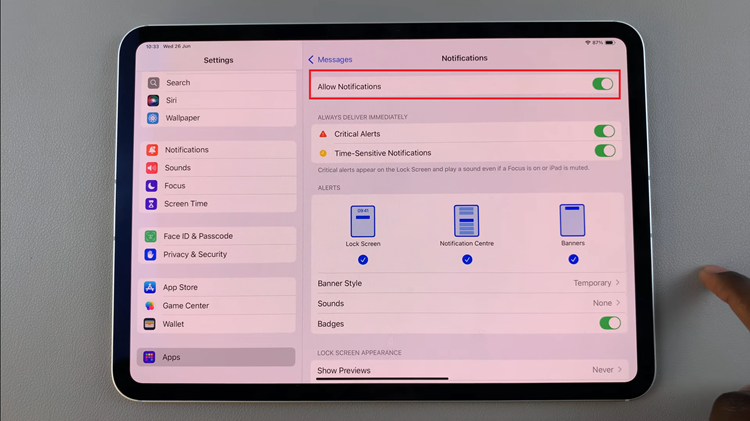
Task: Tap the red Notifications bell icon
Action: point(152,150)
